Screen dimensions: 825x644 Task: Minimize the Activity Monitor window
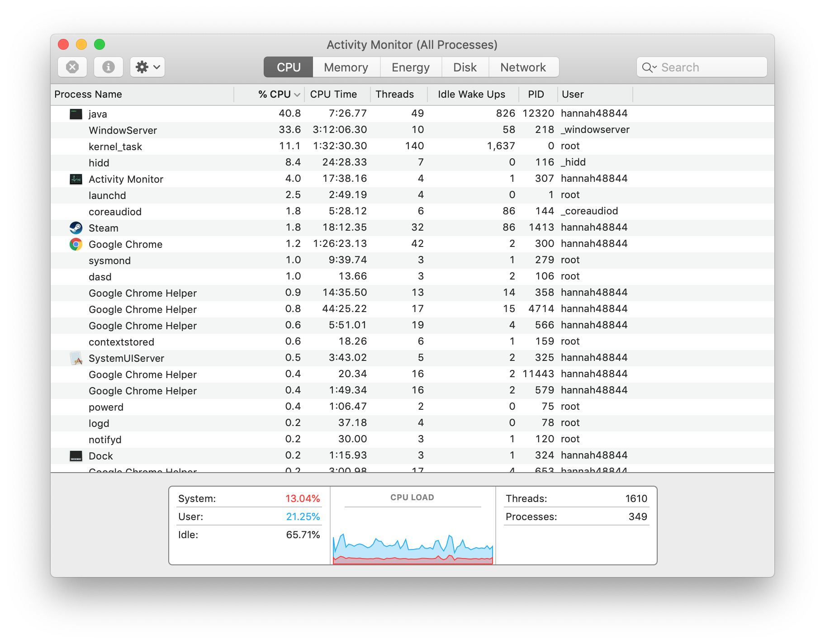coord(81,44)
